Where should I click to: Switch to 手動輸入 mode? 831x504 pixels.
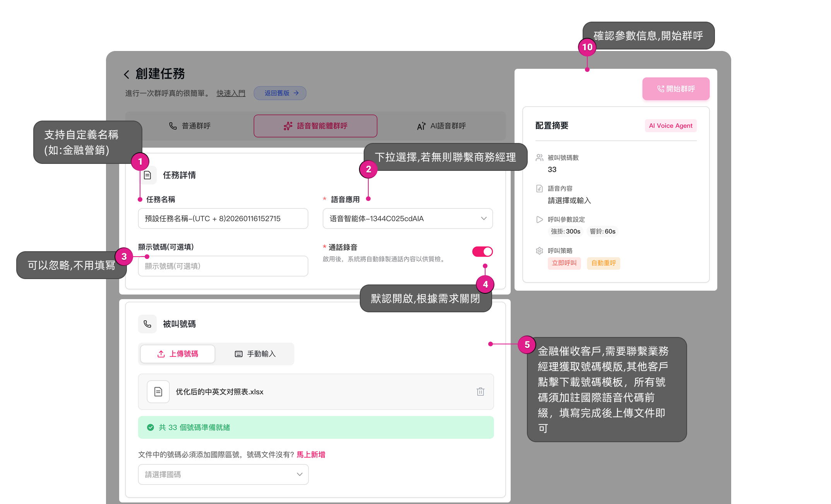point(255,354)
